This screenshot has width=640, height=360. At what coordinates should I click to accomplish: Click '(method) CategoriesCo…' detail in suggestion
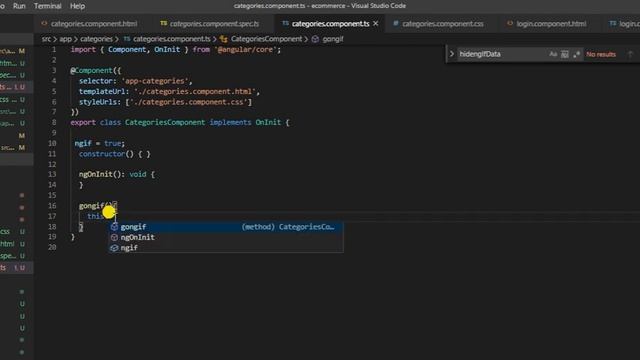[x=288, y=227]
